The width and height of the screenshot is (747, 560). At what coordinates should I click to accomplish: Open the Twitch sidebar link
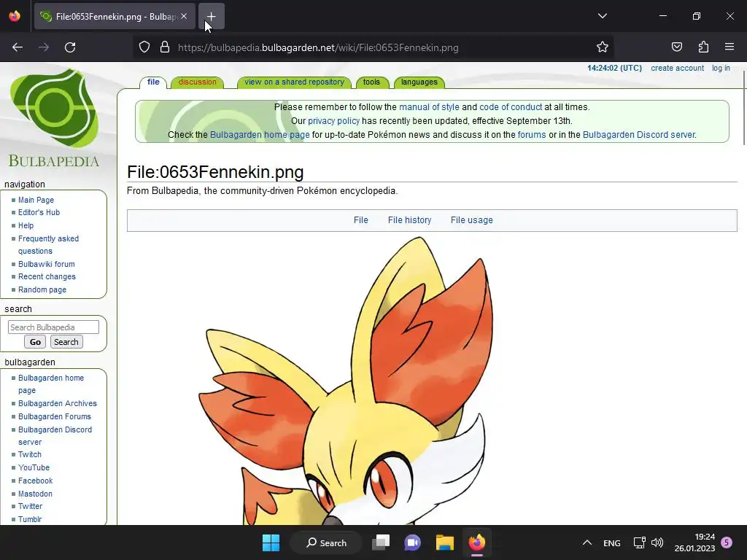pos(29,455)
